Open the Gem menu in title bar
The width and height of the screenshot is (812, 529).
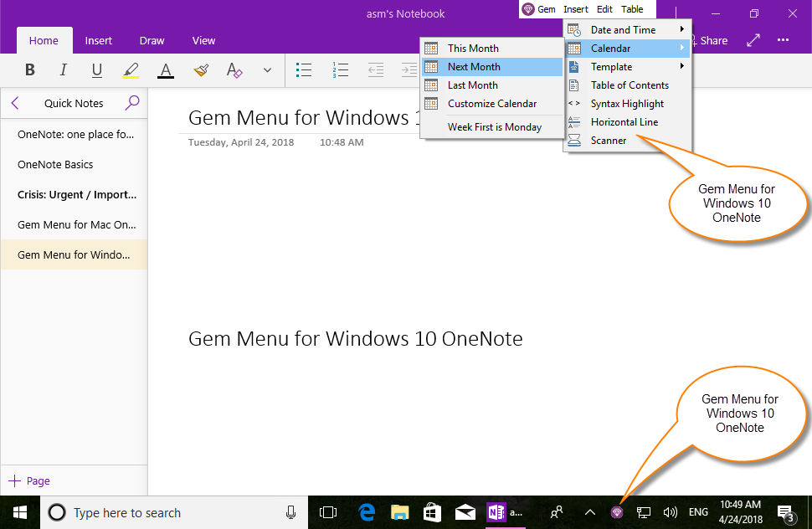coord(539,9)
